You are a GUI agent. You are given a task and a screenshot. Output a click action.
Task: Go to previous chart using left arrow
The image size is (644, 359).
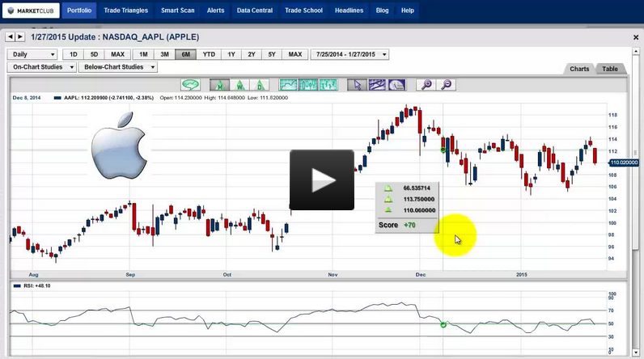tap(11, 37)
